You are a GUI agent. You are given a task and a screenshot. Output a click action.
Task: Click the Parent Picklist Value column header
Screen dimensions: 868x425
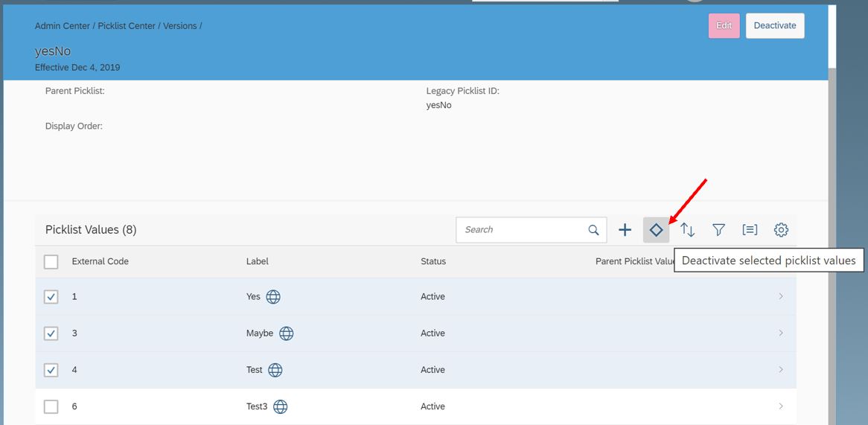pyautogui.click(x=634, y=261)
